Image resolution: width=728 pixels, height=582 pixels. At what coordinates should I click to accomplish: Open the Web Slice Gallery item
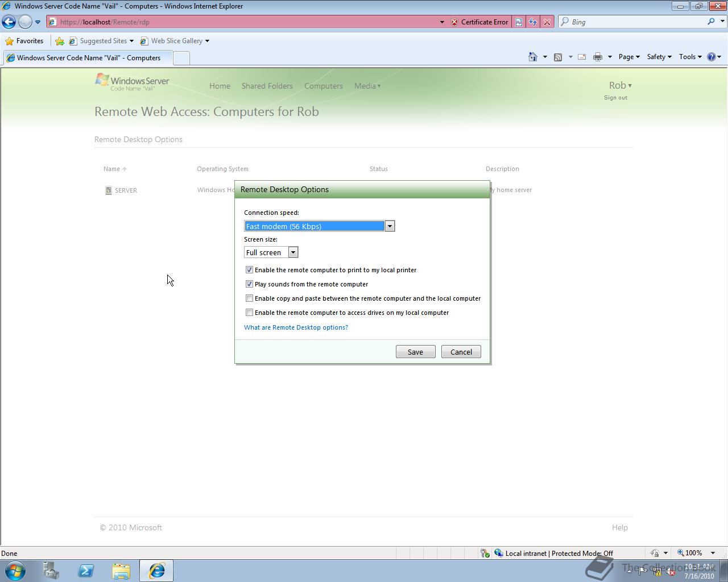[x=175, y=41]
